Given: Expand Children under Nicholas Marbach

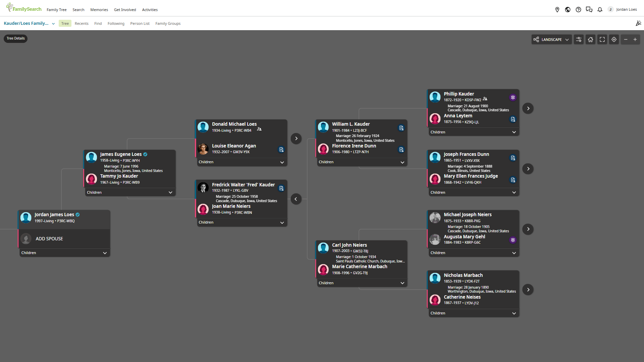Looking at the screenshot, I should point(473,313).
